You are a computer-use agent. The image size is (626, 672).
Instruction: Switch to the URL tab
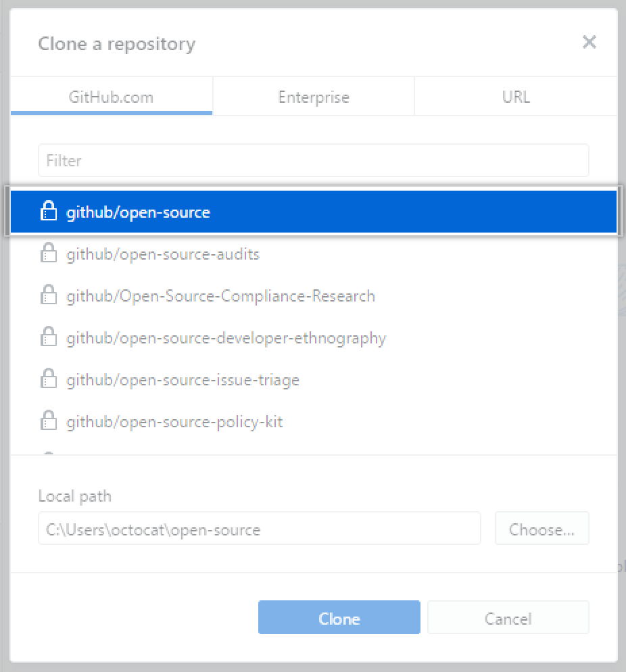coord(515,97)
